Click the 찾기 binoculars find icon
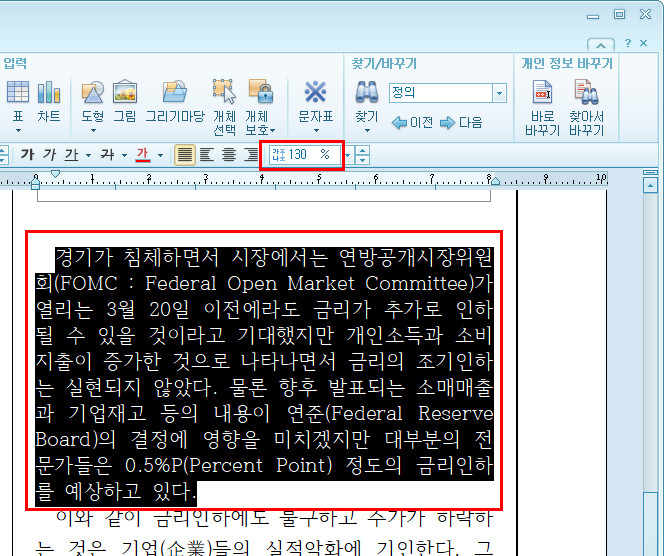This screenshot has height=556, width=664. tap(366, 92)
